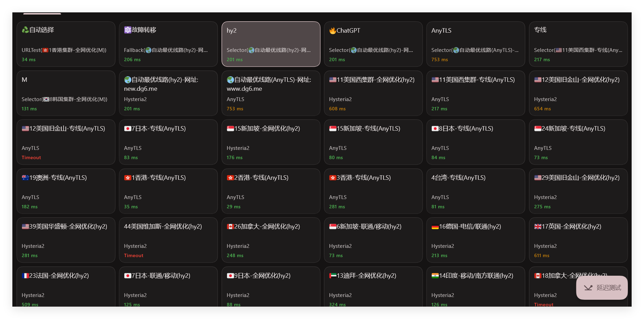Click 84 ms latency on 8日本-专线(AnyTLS)
The height and width of the screenshot is (319, 644).
tap(438, 157)
